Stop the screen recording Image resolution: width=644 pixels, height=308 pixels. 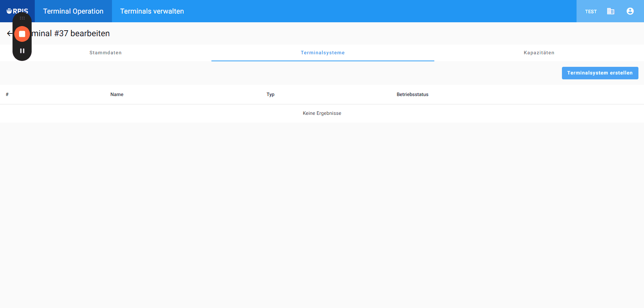click(22, 34)
